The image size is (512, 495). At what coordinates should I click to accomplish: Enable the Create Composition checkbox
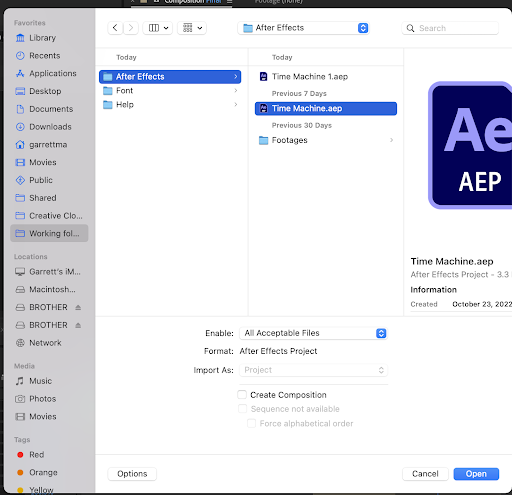242,395
